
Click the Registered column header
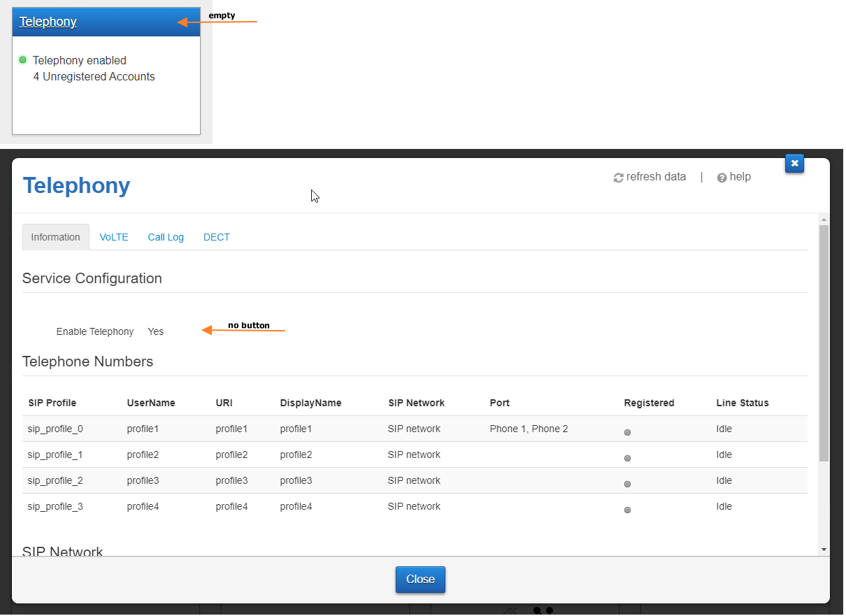[650, 403]
